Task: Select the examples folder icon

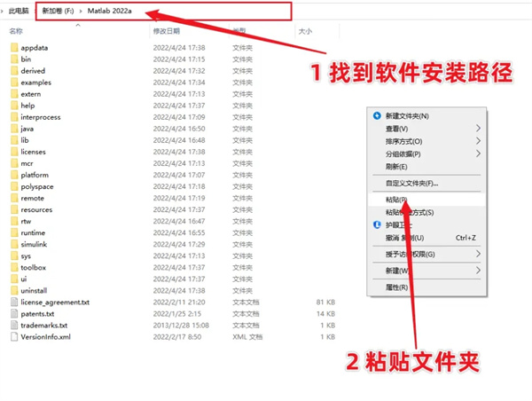Action: tap(14, 83)
